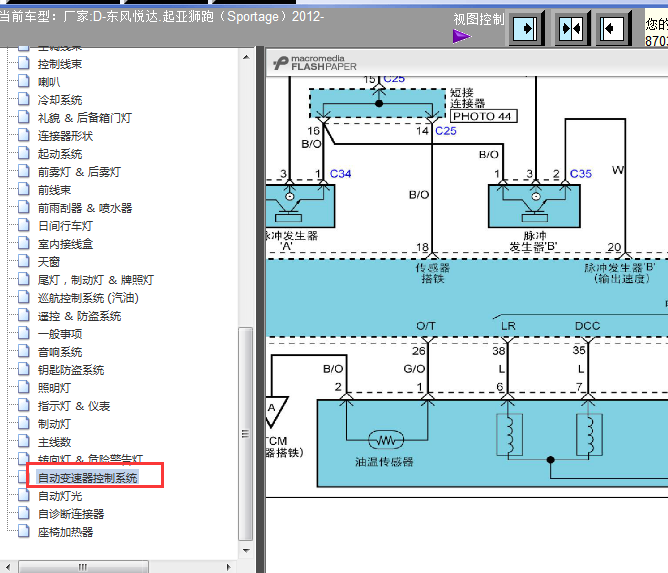Select 巡航控制系统 (汽油) entry
Image resolution: width=668 pixels, height=573 pixels.
88,298
